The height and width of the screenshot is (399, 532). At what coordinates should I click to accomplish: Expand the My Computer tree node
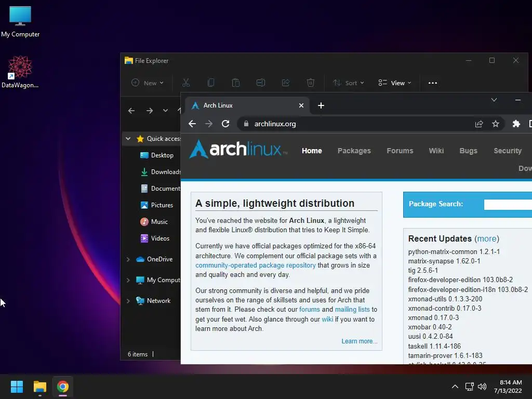pyautogui.click(x=128, y=280)
